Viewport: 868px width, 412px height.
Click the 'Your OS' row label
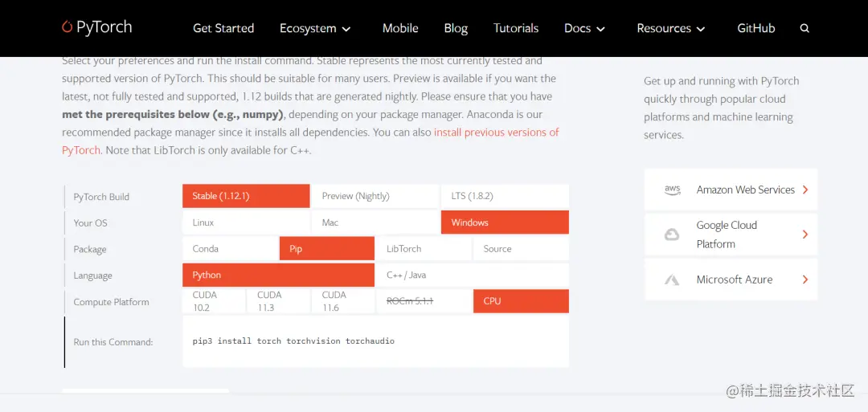click(x=90, y=223)
